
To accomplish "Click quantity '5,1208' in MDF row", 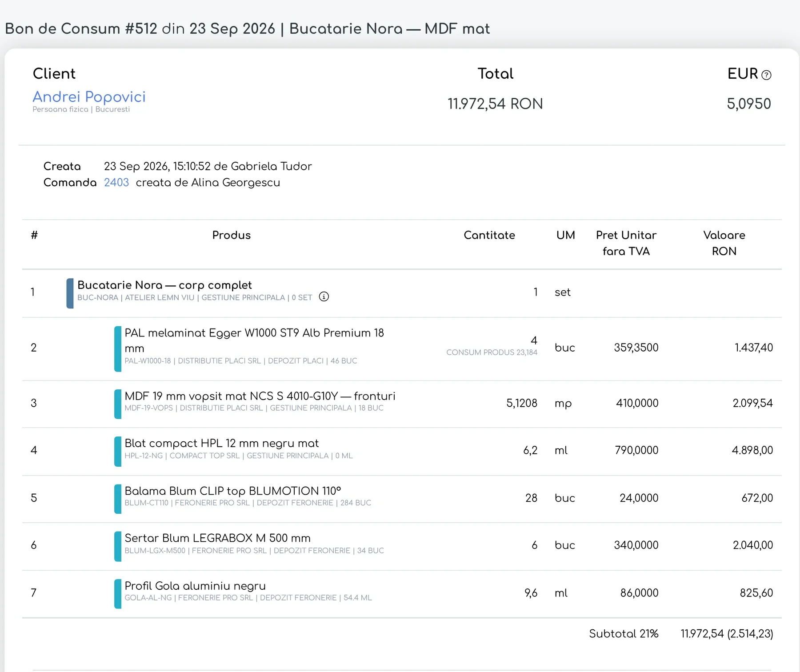I will click(x=522, y=403).
